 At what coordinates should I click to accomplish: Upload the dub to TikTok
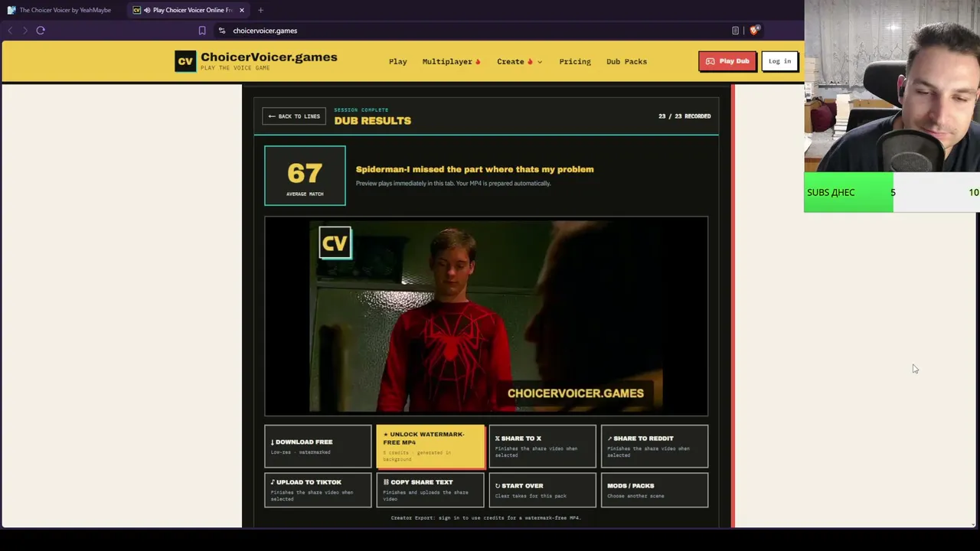coord(318,490)
